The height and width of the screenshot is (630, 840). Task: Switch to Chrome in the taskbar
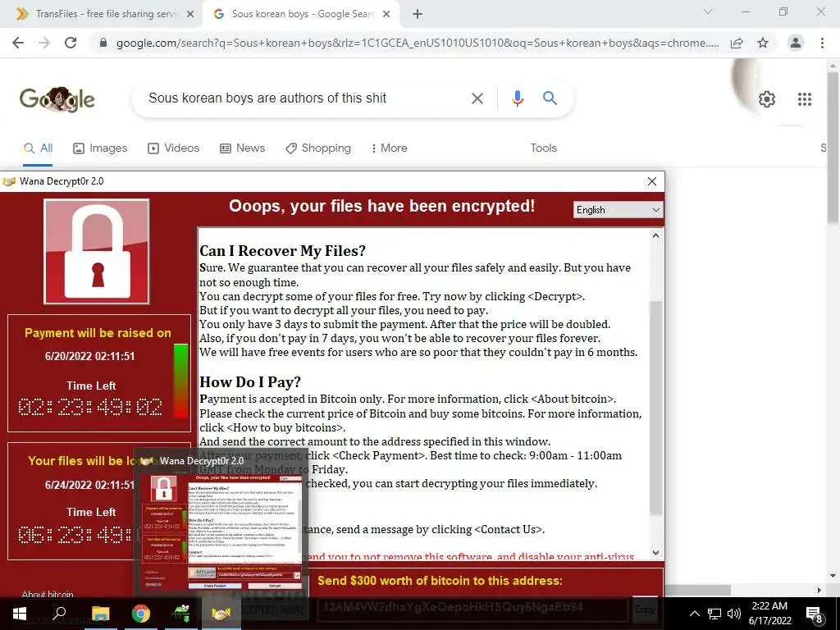pos(140,614)
